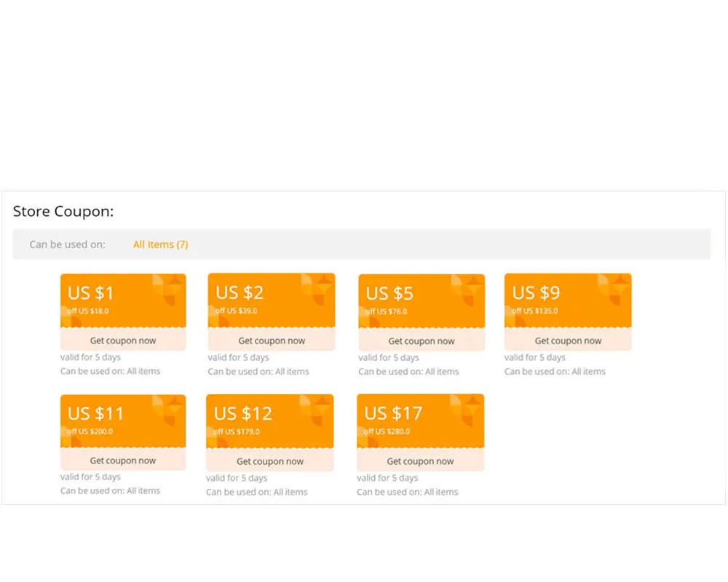Click the Store Coupon: heading

point(63,211)
